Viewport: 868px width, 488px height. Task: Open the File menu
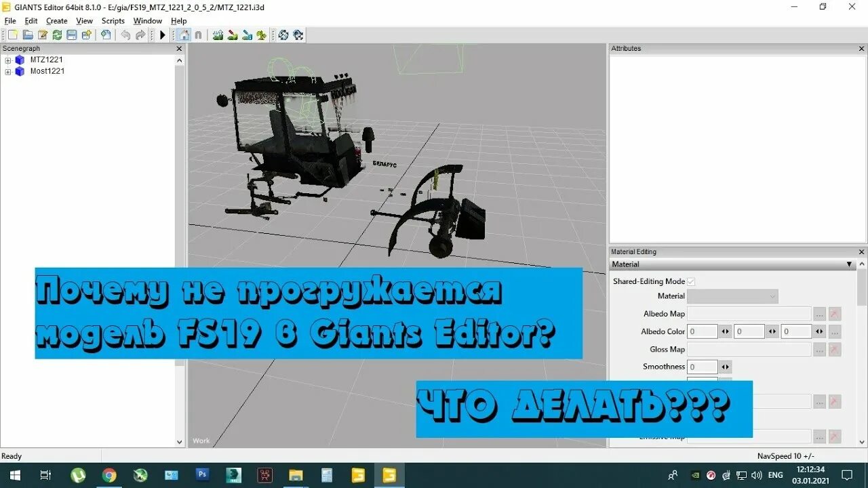[x=10, y=21]
